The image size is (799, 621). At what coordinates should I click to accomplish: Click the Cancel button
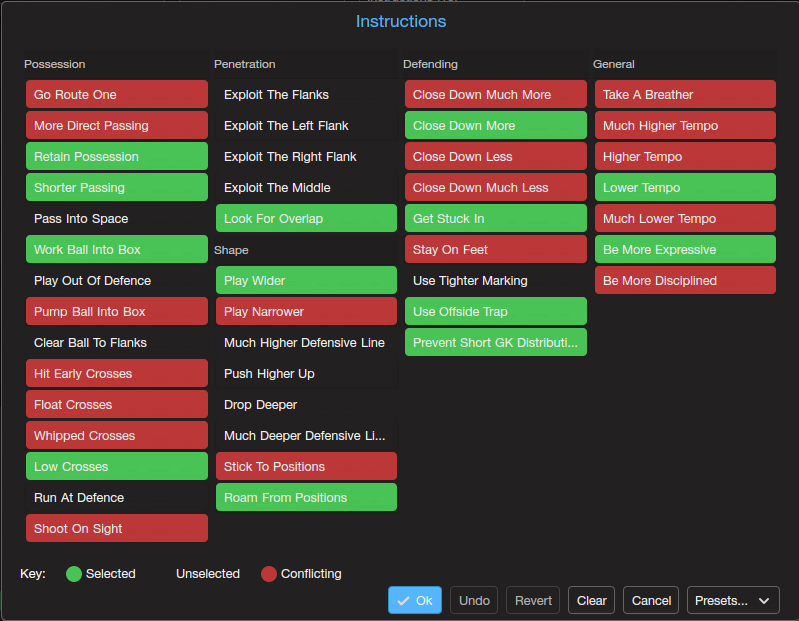pyautogui.click(x=651, y=601)
